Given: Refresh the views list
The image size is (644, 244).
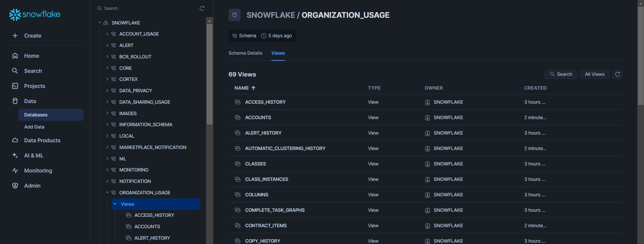Looking at the screenshot, I should (617, 74).
